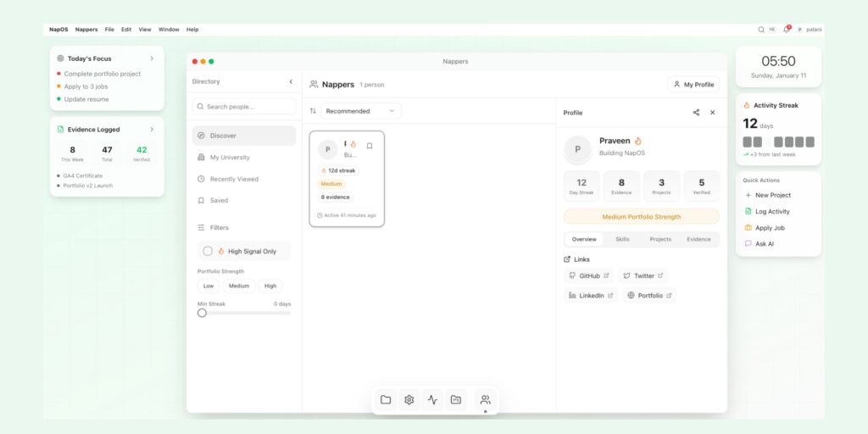Click the activity pulse icon in the dock
This screenshot has width=868, height=434.
pos(432,399)
